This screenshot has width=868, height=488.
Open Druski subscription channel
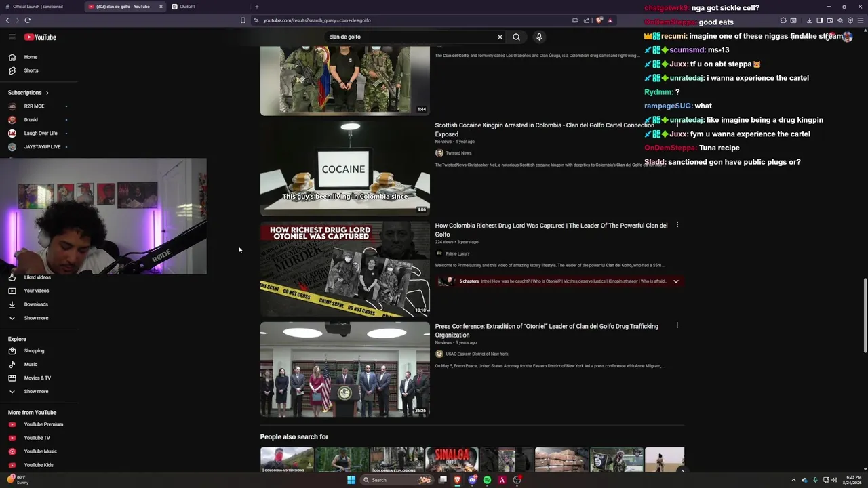tap(31, 120)
